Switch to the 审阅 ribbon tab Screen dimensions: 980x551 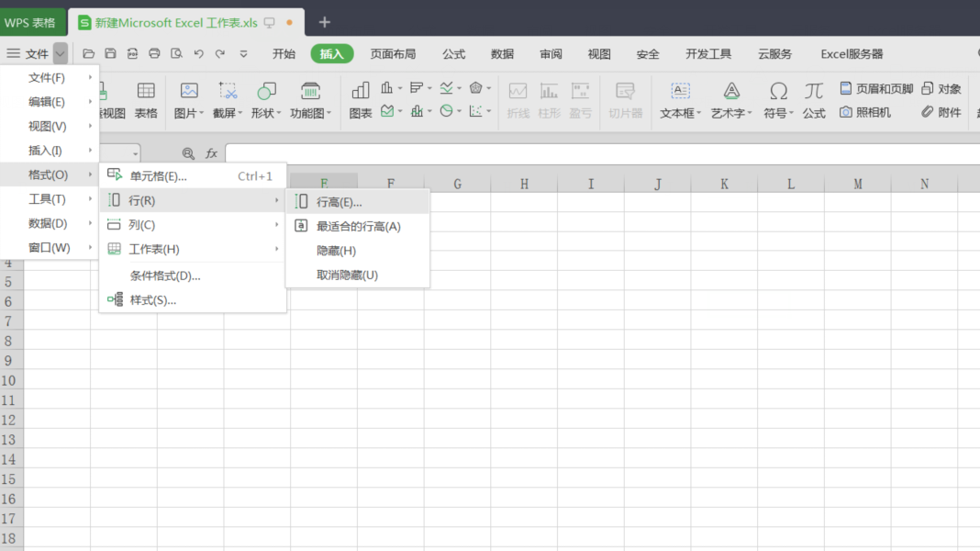click(551, 54)
